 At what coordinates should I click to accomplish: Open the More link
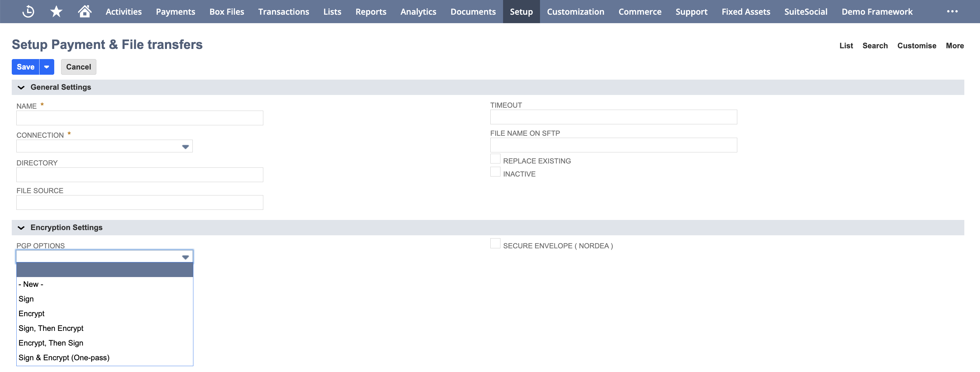point(955,46)
